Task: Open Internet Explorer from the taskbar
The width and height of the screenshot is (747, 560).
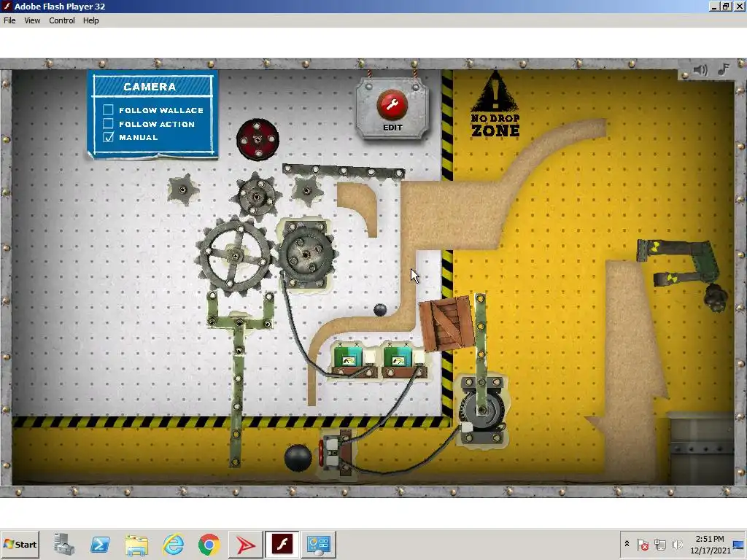Action: click(x=173, y=544)
